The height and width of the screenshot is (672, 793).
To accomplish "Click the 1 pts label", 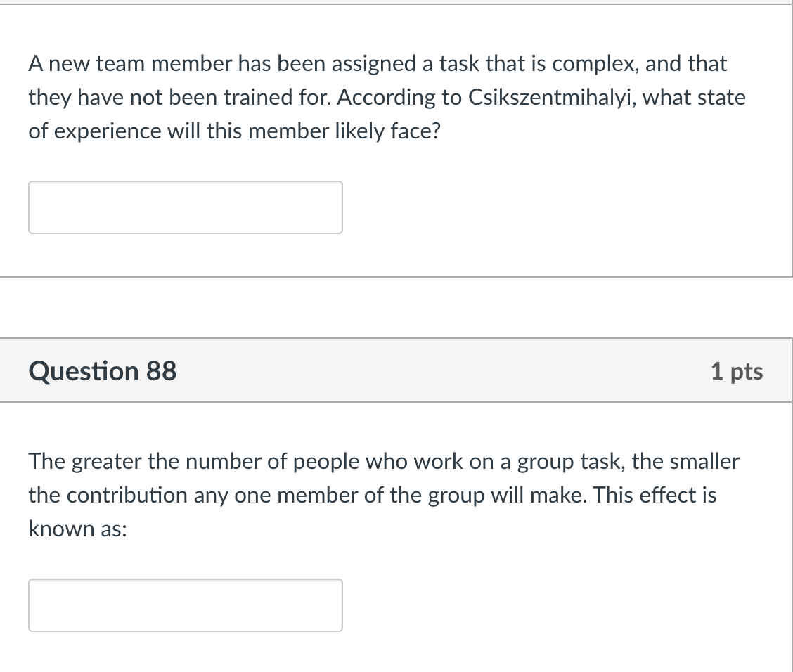I will tap(736, 371).
